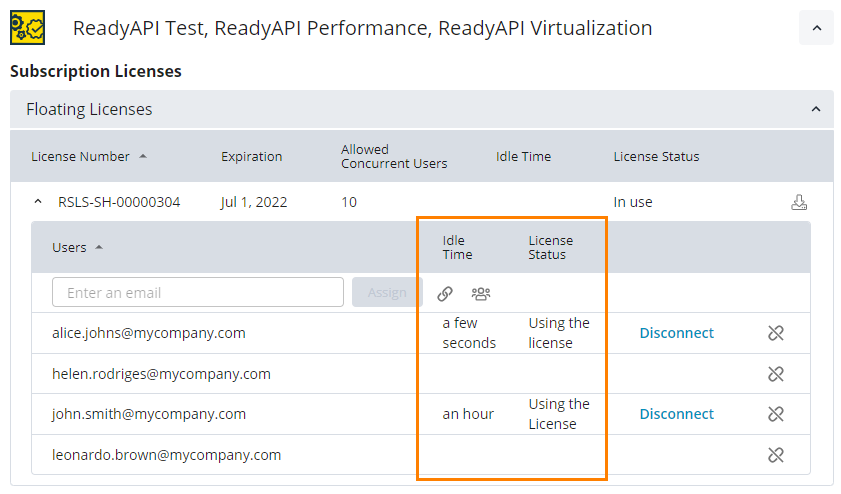This screenshot has height=494, width=841.
Task: Disconnect john.smith from the license
Action: click(x=676, y=414)
